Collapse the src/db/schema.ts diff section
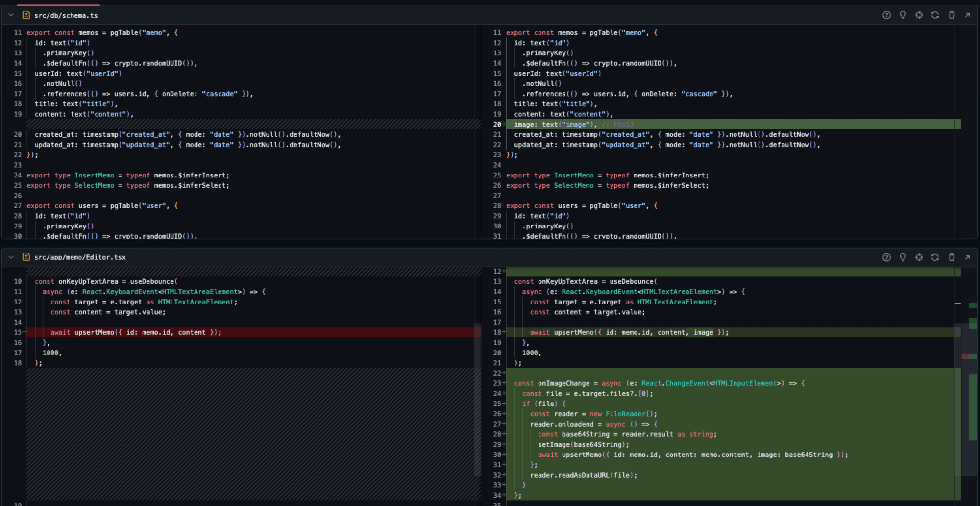The height and width of the screenshot is (506, 980). tap(11, 15)
